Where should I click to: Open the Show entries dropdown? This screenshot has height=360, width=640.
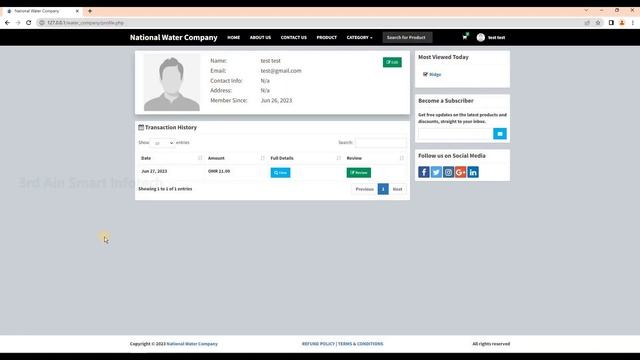coord(163,143)
